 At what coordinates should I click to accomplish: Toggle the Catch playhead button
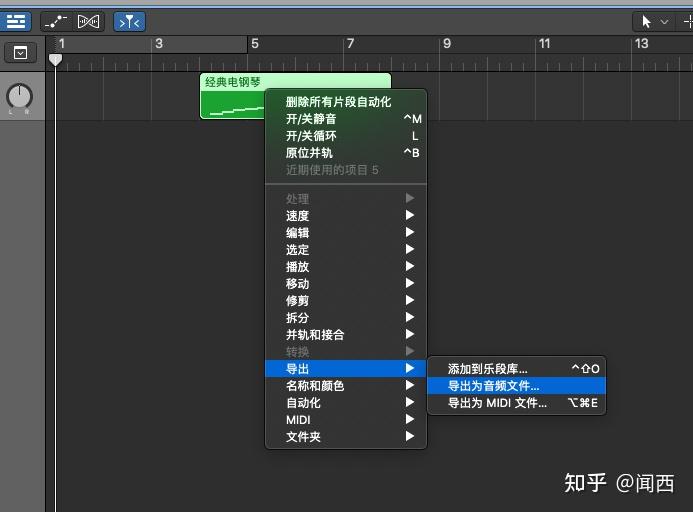point(129,21)
